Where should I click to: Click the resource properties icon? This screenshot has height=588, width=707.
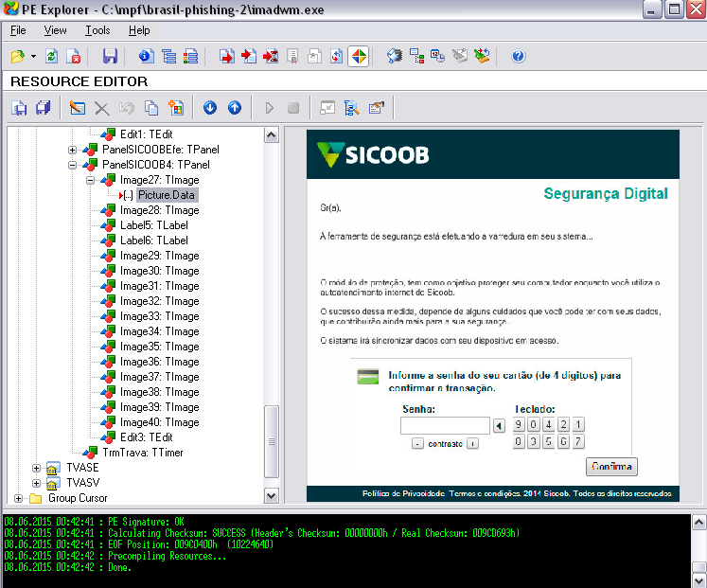pos(376,108)
